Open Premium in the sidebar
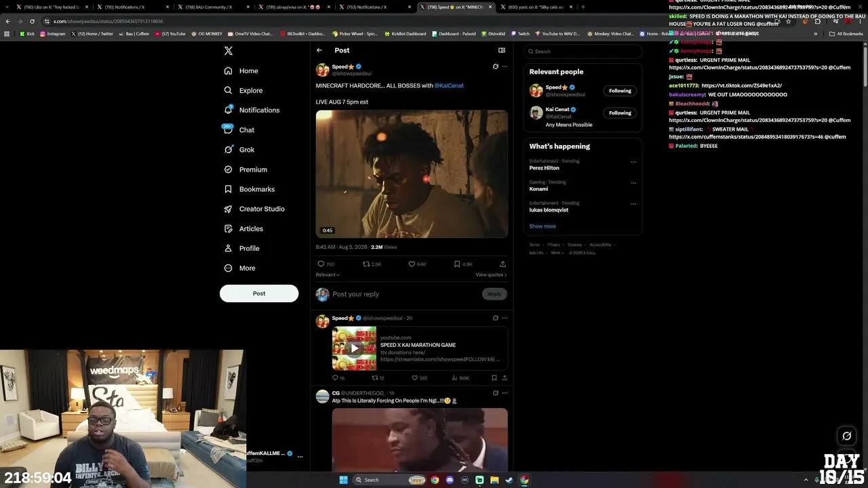This screenshot has width=868, height=488. coord(245,169)
